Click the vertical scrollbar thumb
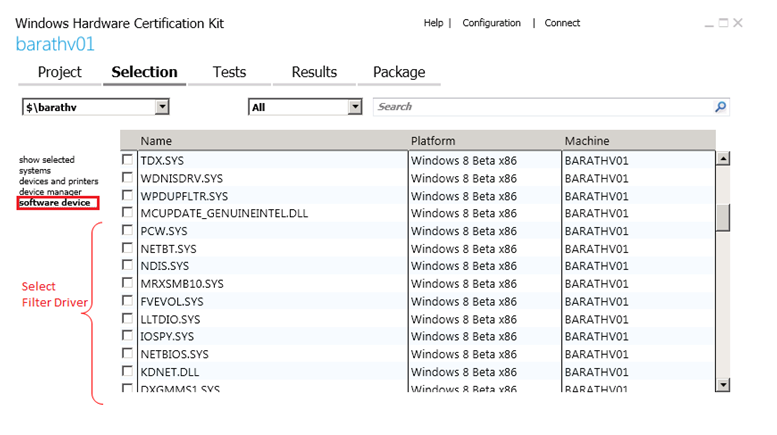 (x=722, y=215)
